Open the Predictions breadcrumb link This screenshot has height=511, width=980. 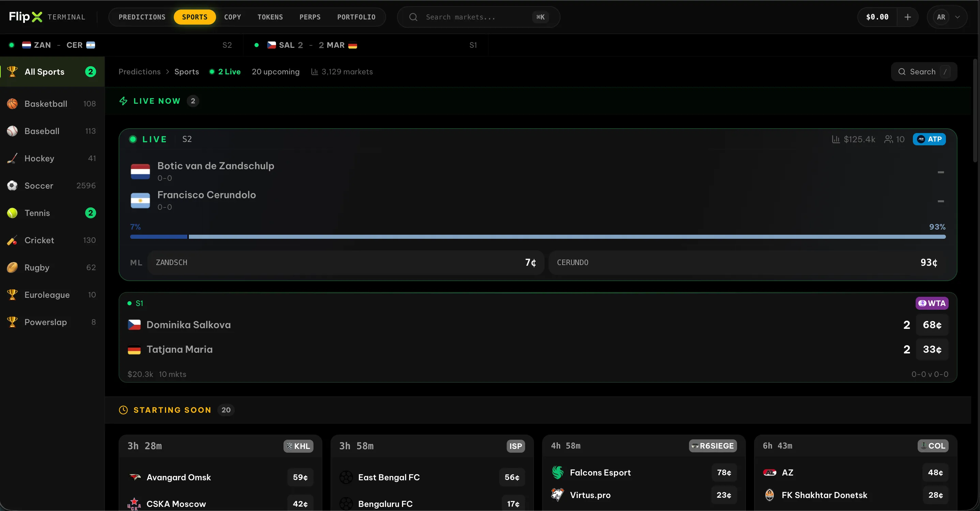click(x=139, y=72)
